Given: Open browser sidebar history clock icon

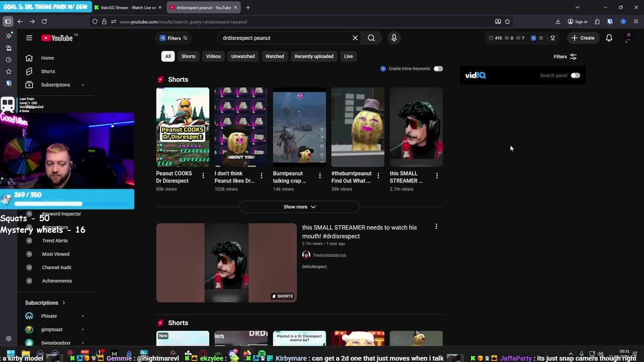Looking at the screenshot, I should pos(9,59).
